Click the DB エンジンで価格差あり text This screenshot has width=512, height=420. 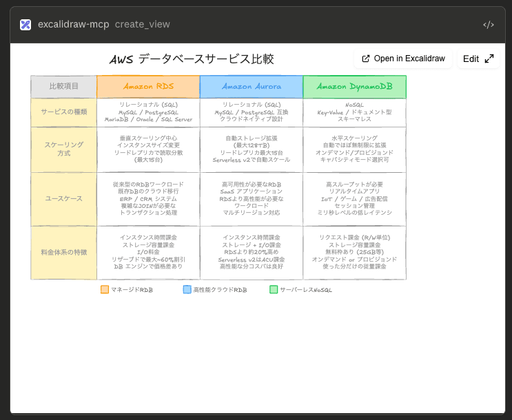tap(148, 266)
